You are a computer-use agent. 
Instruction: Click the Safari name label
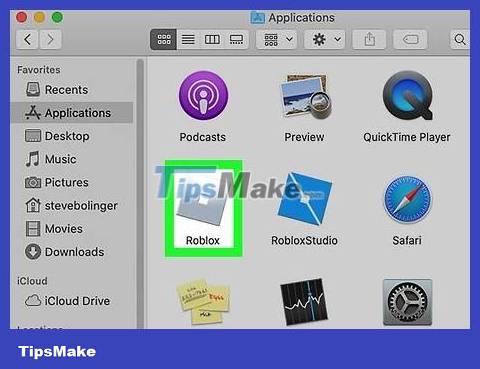pyautogui.click(x=407, y=240)
